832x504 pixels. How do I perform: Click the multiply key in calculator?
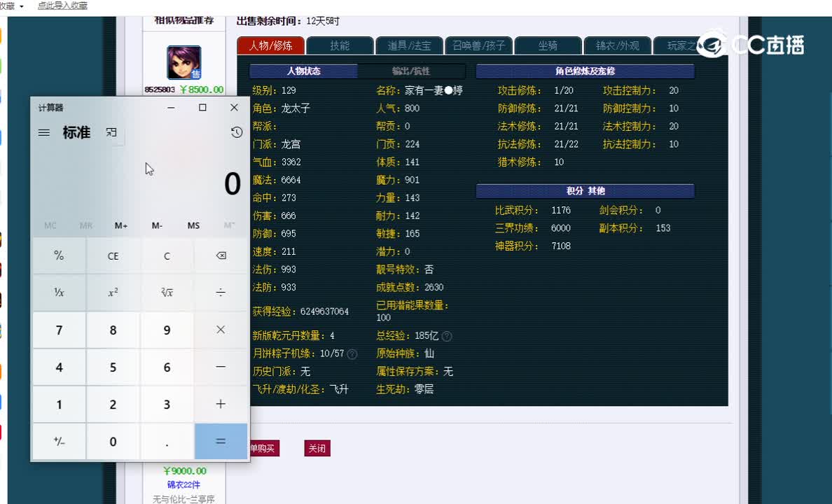click(221, 330)
